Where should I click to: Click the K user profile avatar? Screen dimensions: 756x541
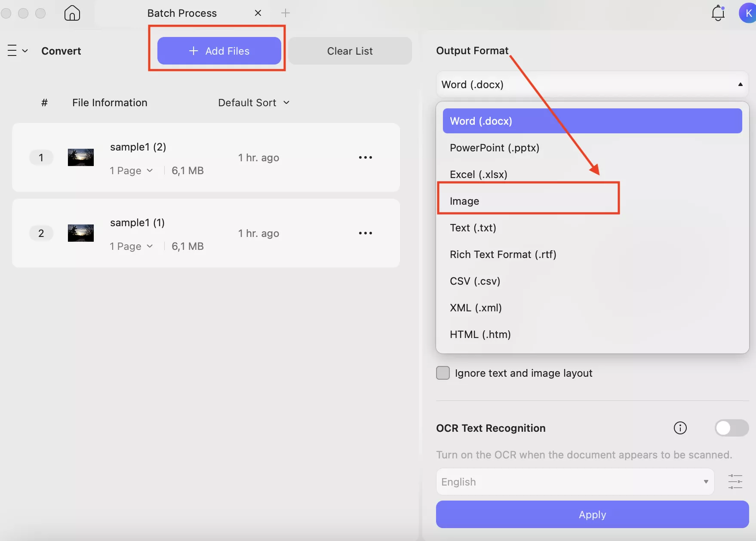[x=747, y=13]
